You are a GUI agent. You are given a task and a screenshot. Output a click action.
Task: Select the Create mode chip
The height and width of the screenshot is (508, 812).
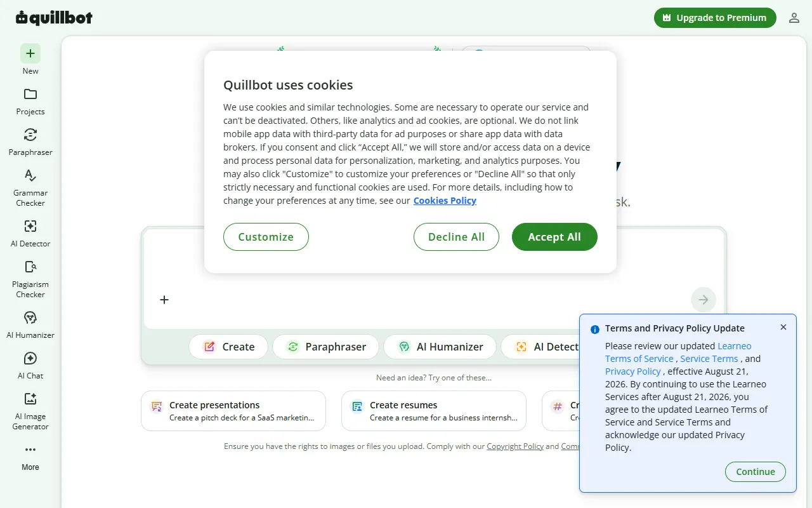(228, 347)
